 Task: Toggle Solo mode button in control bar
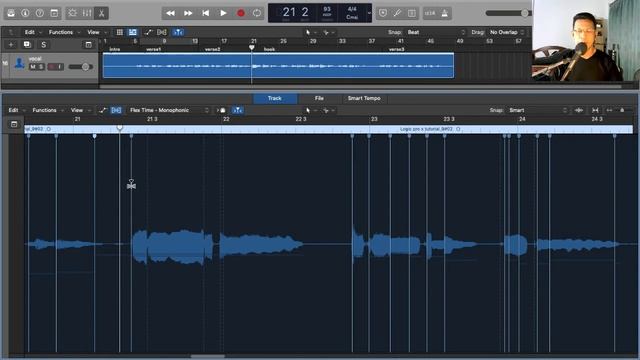point(412,13)
